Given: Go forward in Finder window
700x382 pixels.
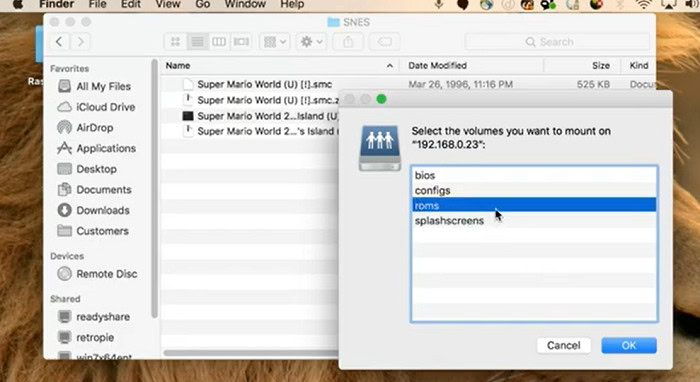Looking at the screenshot, I should tap(80, 42).
